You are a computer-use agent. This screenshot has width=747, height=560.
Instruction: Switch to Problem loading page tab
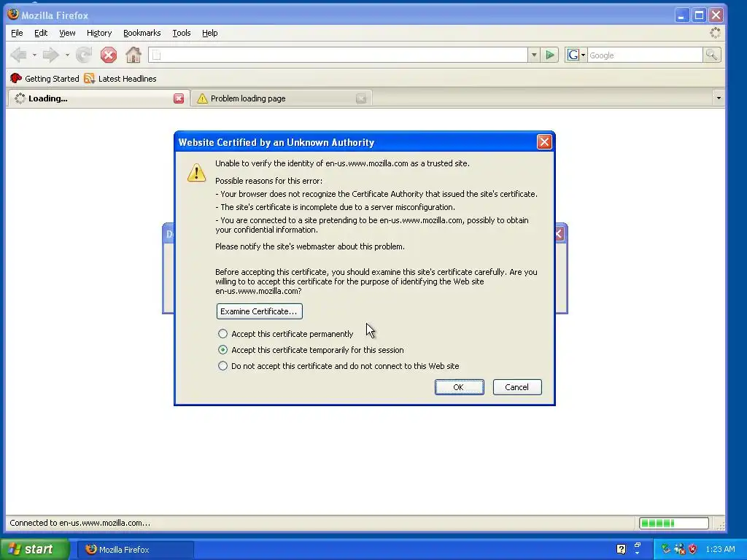tap(281, 98)
